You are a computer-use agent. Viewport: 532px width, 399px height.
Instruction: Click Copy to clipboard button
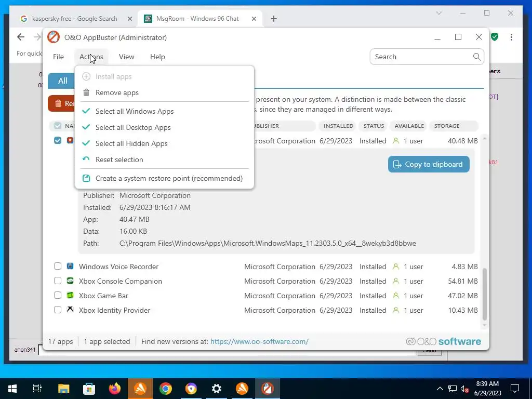click(429, 164)
